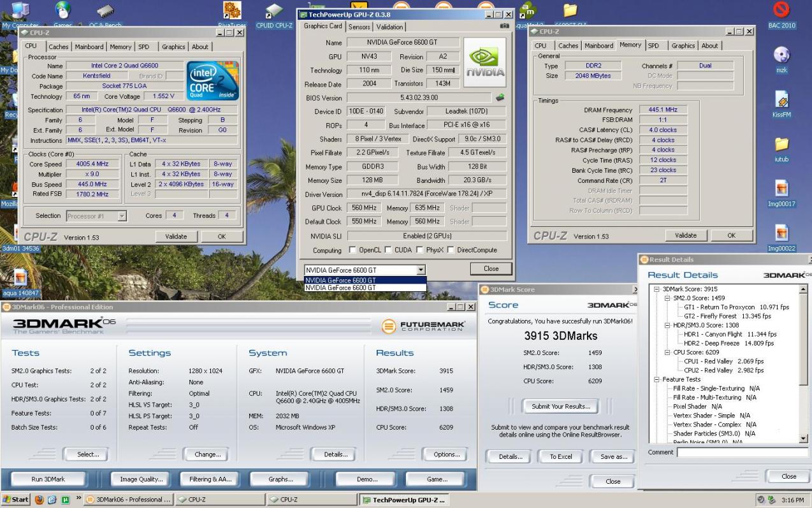Click OK button in right CPU-Z window

[x=731, y=235]
